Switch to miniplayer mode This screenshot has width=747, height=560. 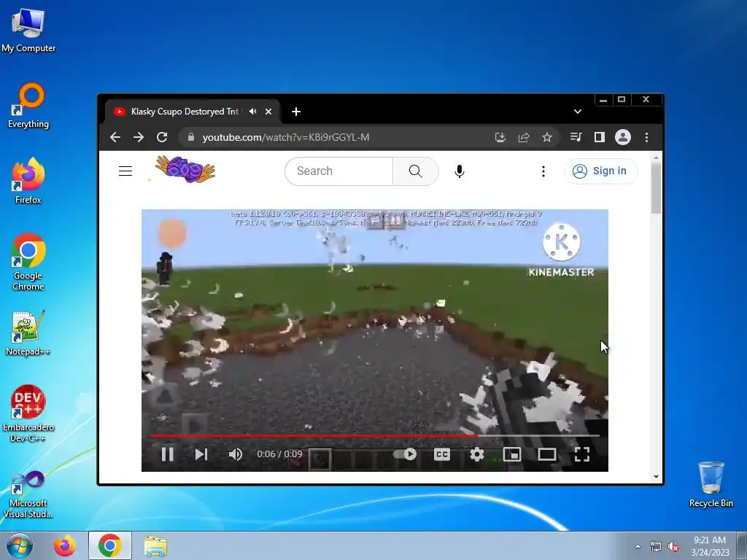[511, 454]
